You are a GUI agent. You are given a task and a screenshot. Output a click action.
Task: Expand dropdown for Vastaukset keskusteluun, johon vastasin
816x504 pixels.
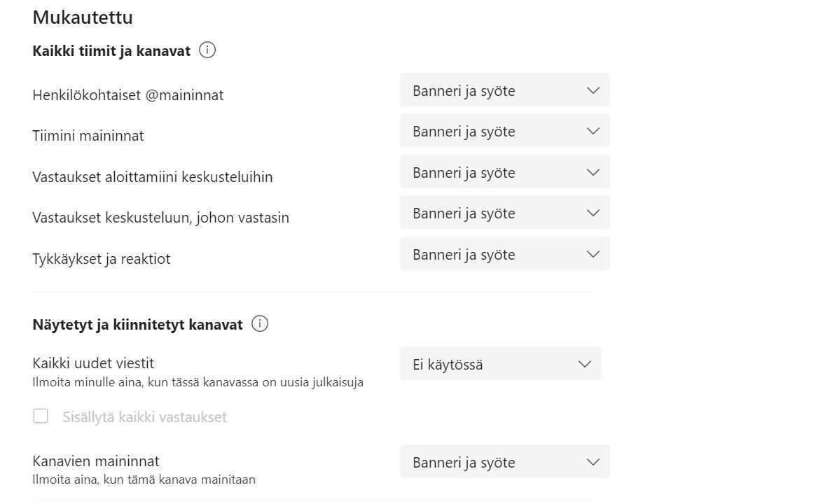505,213
